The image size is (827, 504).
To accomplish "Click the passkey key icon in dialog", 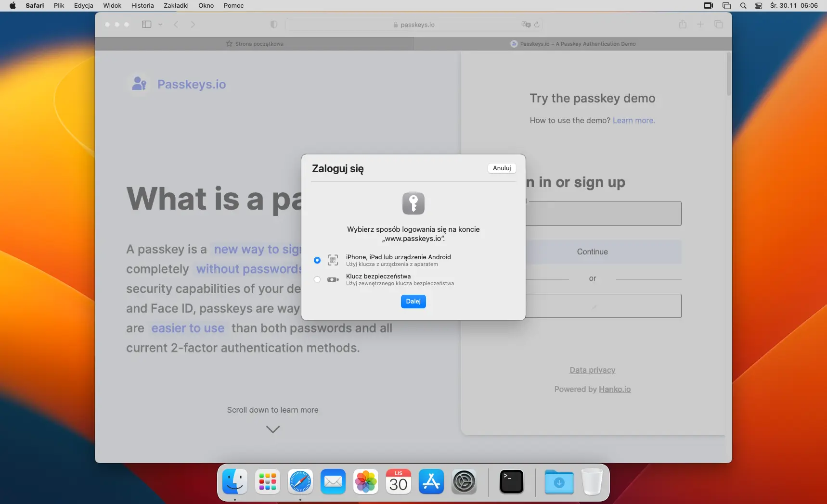I will (x=413, y=203).
